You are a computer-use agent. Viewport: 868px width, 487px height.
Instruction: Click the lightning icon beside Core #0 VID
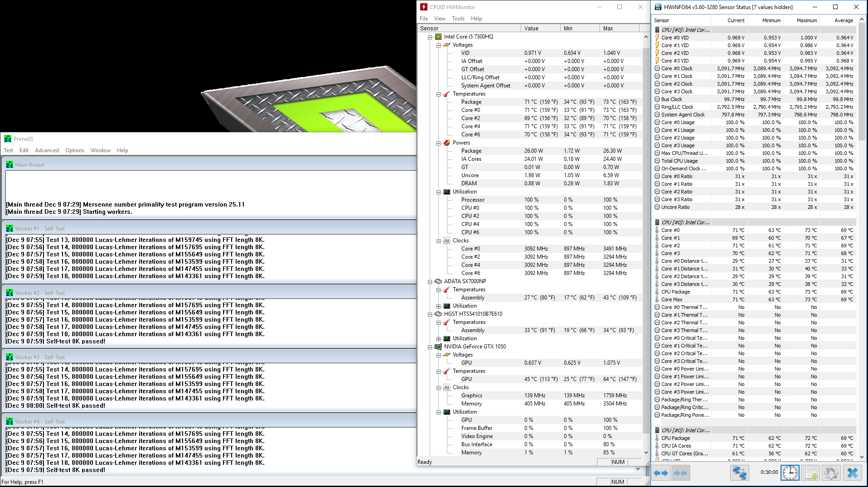pyautogui.click(x=657, y=38)
